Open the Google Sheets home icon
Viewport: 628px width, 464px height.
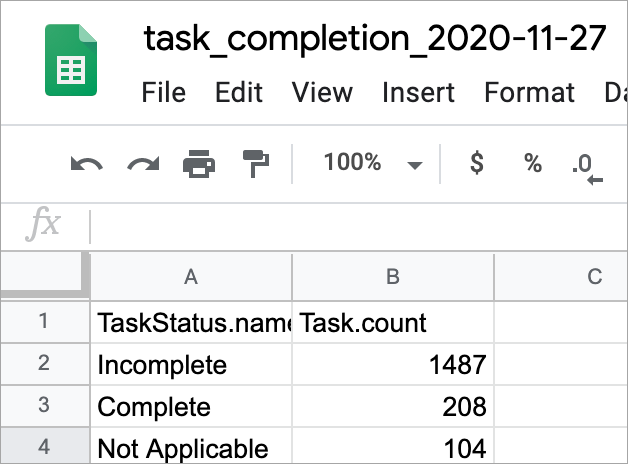71,61
